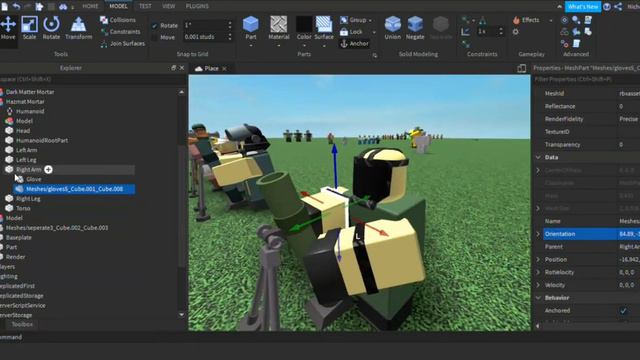The width and height of the screenshot is (640, 360).
Task: Click the Transparency property row
Action: 587,144
